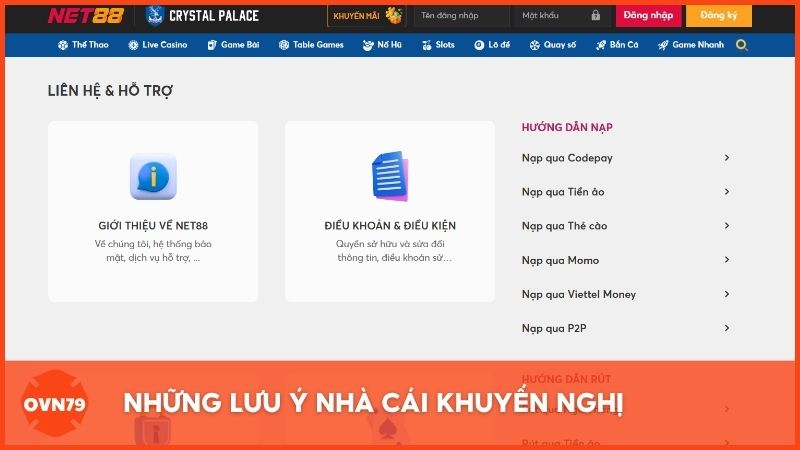Click the rocket icon beside Game Nhanh
The width and height of the screenshot is (800, 450).
tap(663, 45)
